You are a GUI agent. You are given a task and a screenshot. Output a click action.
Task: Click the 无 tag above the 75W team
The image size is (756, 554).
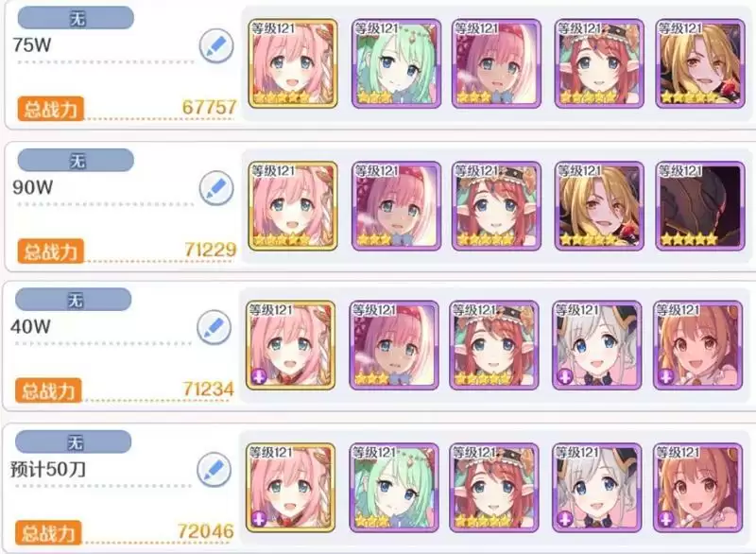point(76,18)
